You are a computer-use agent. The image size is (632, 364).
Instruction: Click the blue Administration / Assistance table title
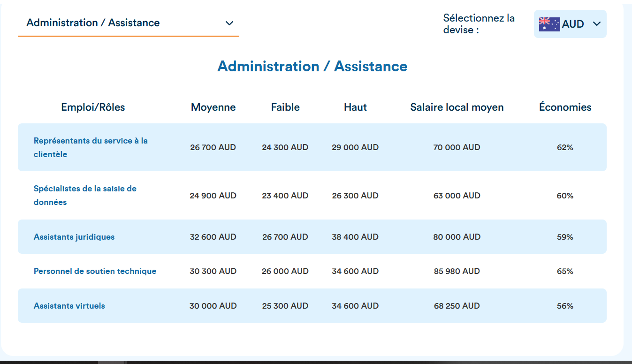312,66
